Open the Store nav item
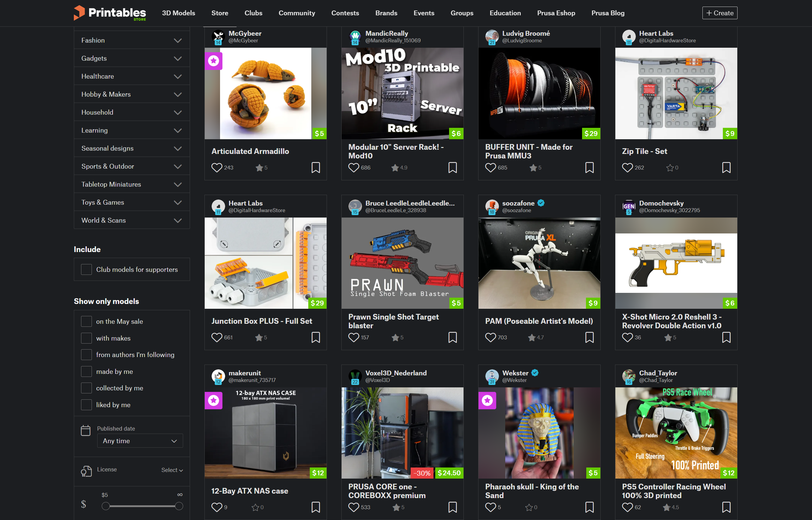 tap(220, 13)
